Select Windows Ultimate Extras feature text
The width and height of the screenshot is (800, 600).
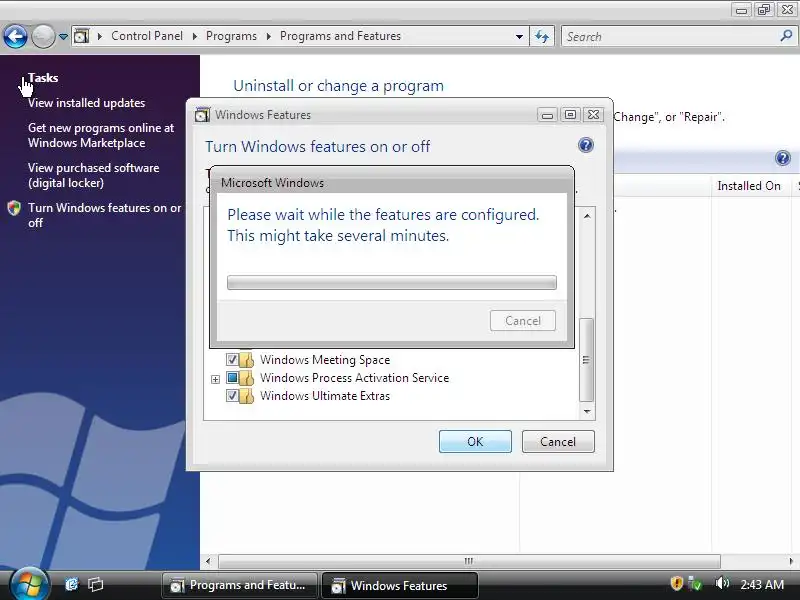coord(325,396)
